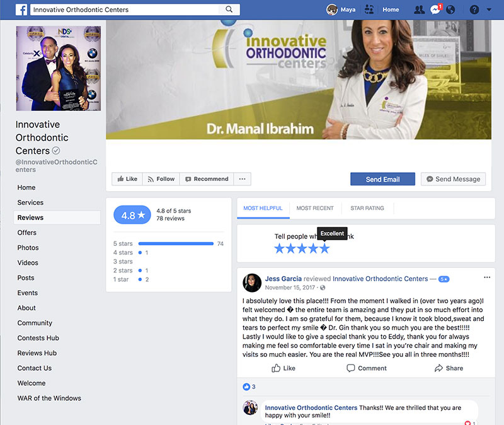Open the page more options ellipsis

tap(243, 179)
